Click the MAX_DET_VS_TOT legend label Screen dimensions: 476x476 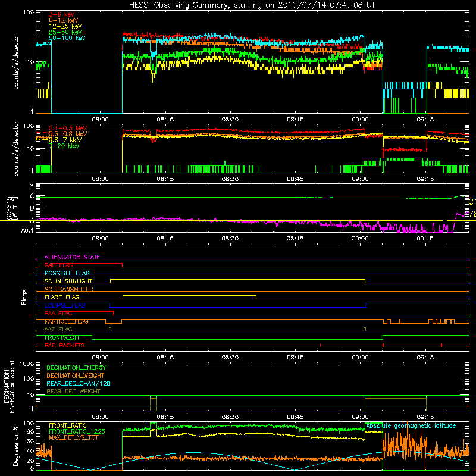click(x=74, y=437)
